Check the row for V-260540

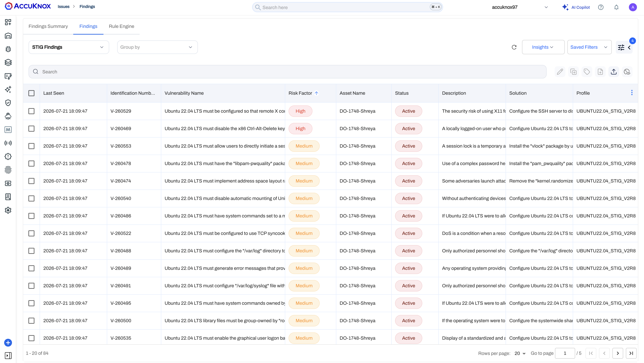[31, 198]
